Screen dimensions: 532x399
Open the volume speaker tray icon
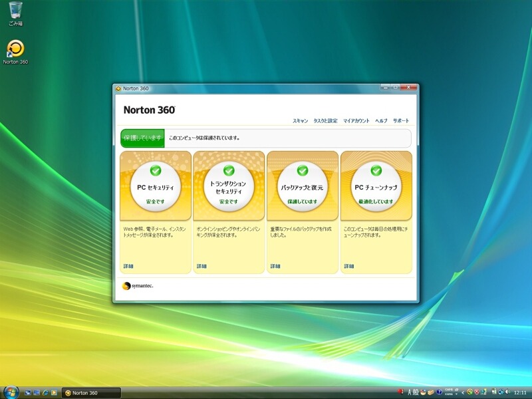tap(507, 392)
